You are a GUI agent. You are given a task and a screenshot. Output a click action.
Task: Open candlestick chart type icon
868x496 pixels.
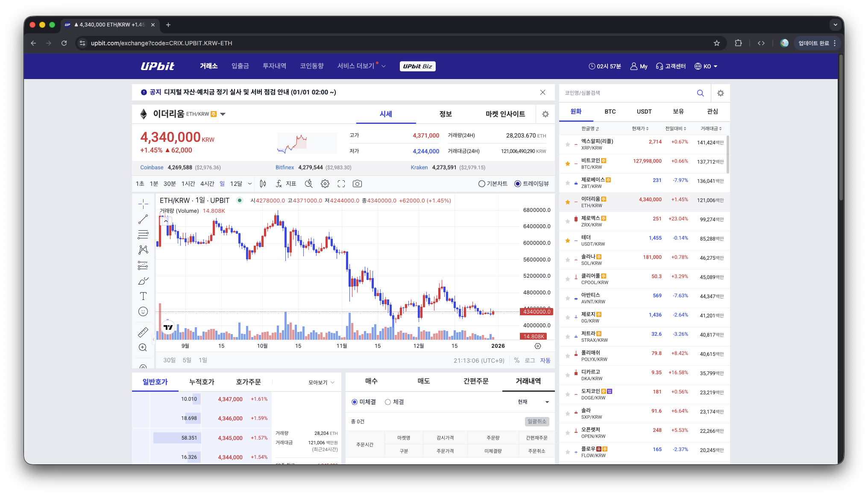click(x=263, y=184)
